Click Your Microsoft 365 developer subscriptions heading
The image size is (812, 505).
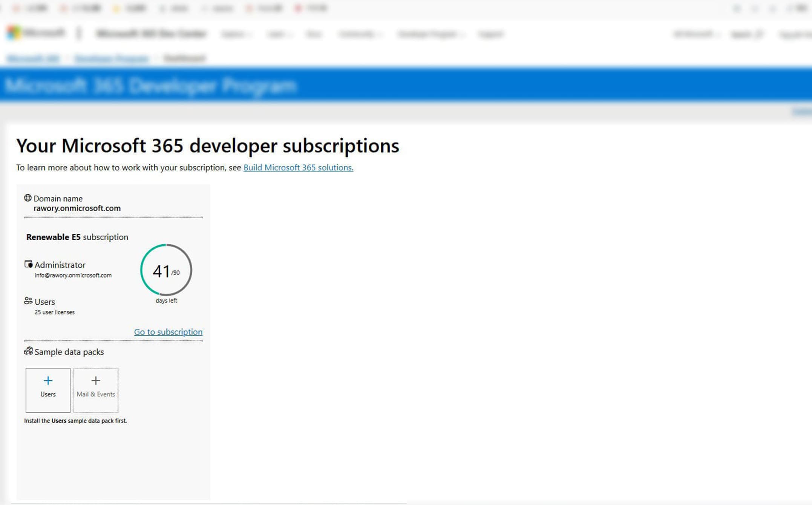(x=208, y=146)
